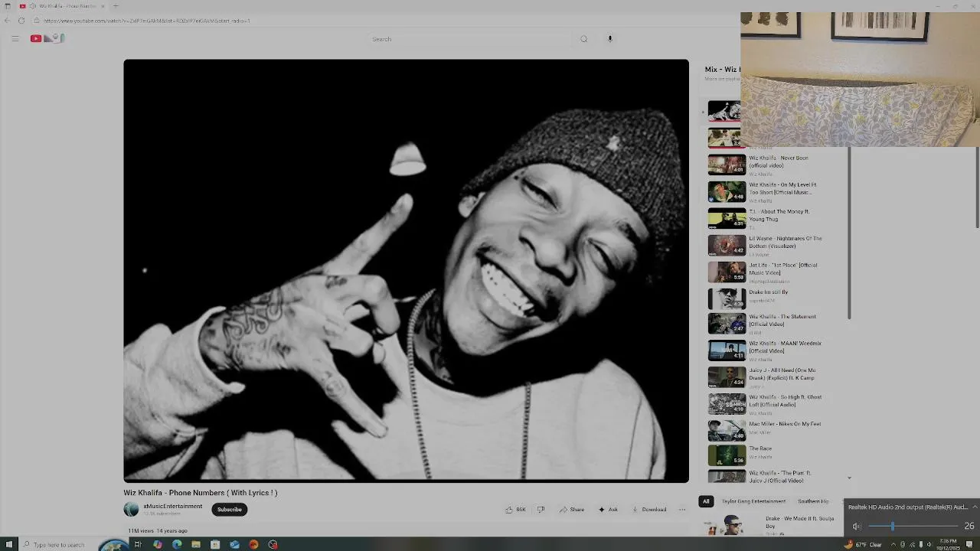Go to the YouTube home logo
Screen dimensions: 980x551
pyautogui.click(x=47, y=38)
